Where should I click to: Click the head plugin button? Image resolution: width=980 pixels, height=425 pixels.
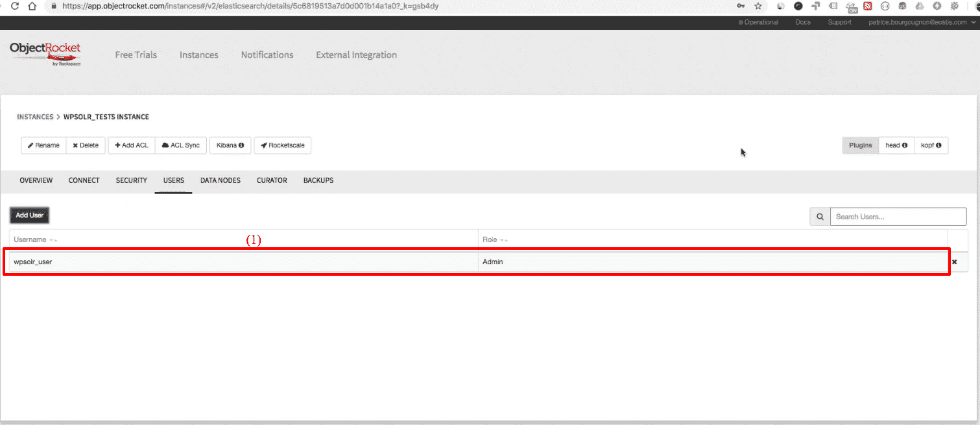tap(896, 145)
